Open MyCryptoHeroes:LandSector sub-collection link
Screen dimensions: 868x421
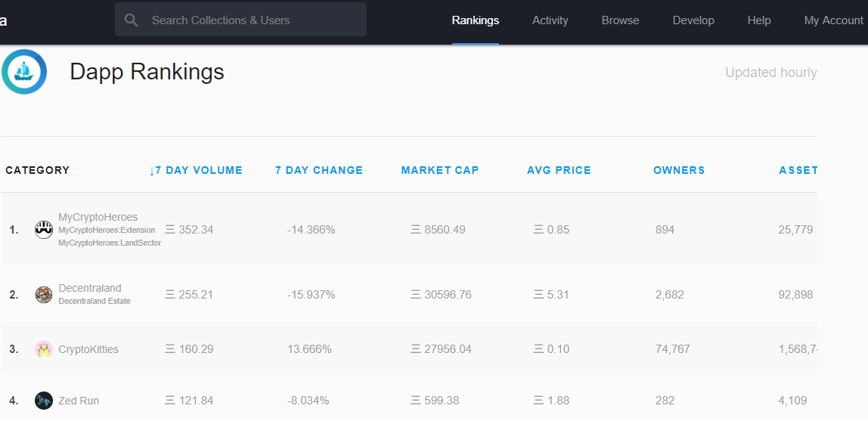[110, 243]
